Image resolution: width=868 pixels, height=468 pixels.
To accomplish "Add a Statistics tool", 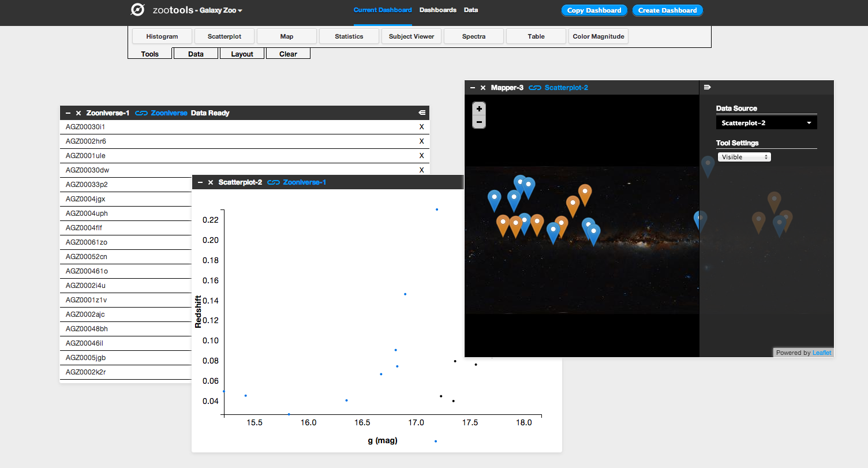I will coord(349,36).
